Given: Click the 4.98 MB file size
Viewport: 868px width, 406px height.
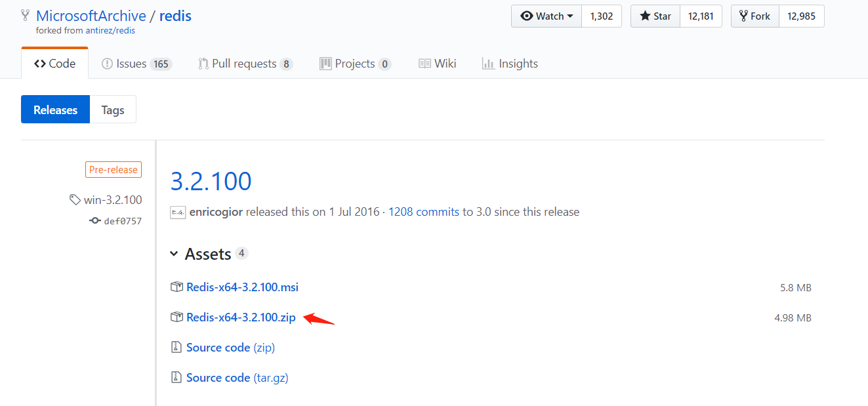Looking at the screenshot, I should pyautogui.click(x=793, y=318).
